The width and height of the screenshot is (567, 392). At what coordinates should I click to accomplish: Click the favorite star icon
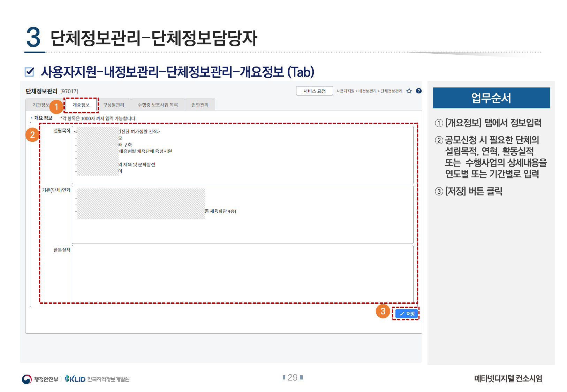coord(409,91)
